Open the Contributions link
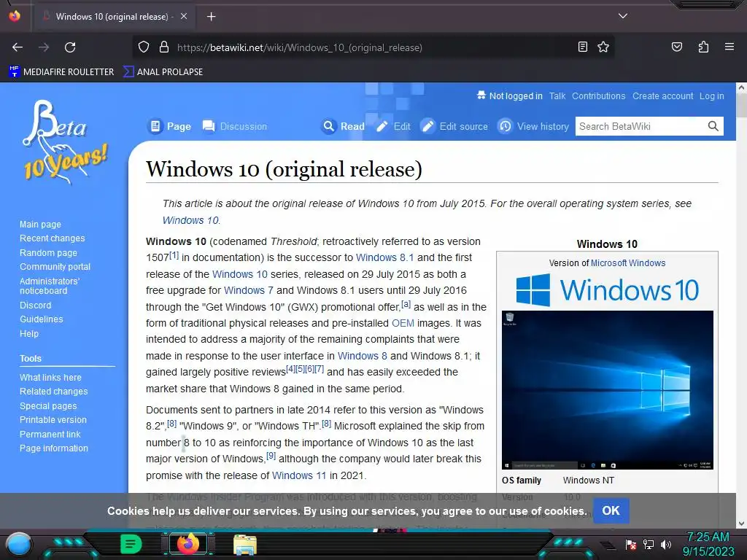 point(598,96)
